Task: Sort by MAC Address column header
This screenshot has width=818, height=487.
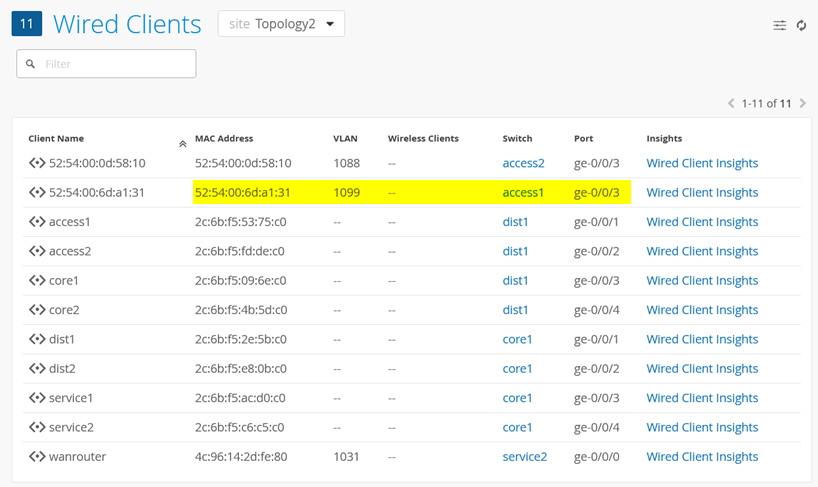Action: (x=224, y=138)
